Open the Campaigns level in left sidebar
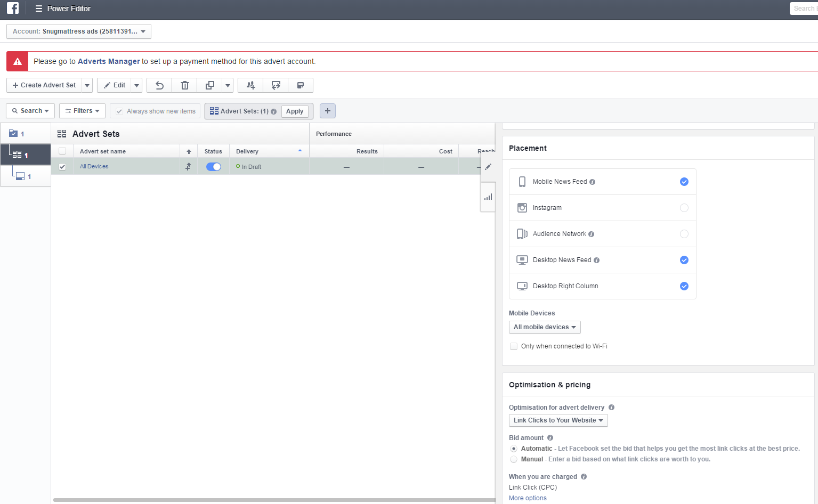This screenshot has width=818, height=504. point(26,134)
